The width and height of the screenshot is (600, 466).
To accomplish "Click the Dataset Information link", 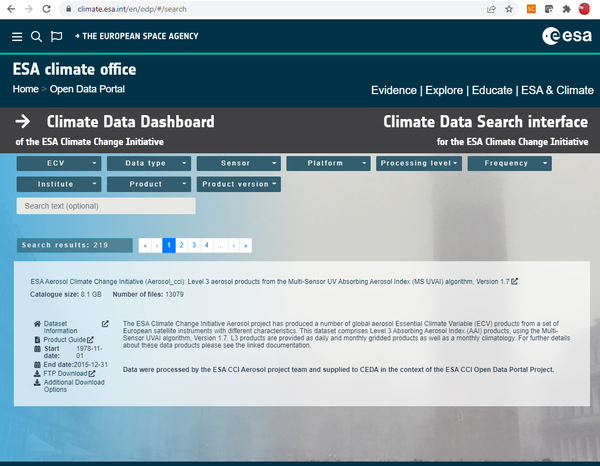I will [60, 327].
